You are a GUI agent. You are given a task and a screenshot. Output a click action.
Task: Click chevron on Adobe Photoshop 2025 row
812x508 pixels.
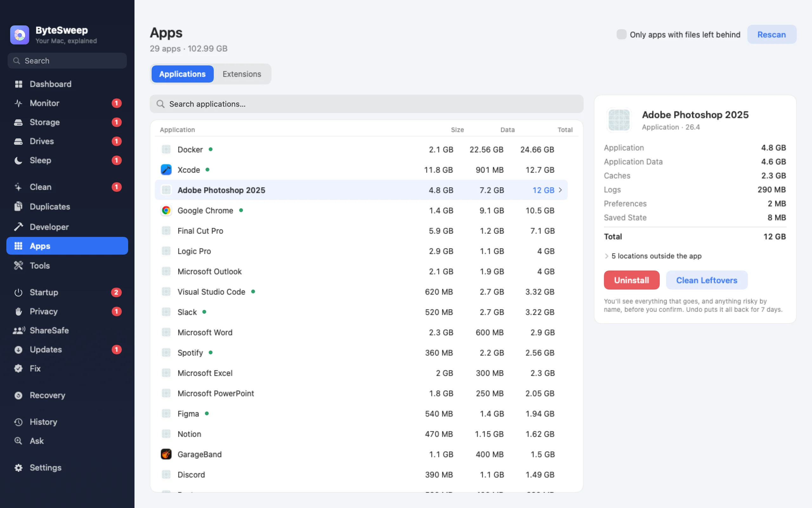pos(560,190)
